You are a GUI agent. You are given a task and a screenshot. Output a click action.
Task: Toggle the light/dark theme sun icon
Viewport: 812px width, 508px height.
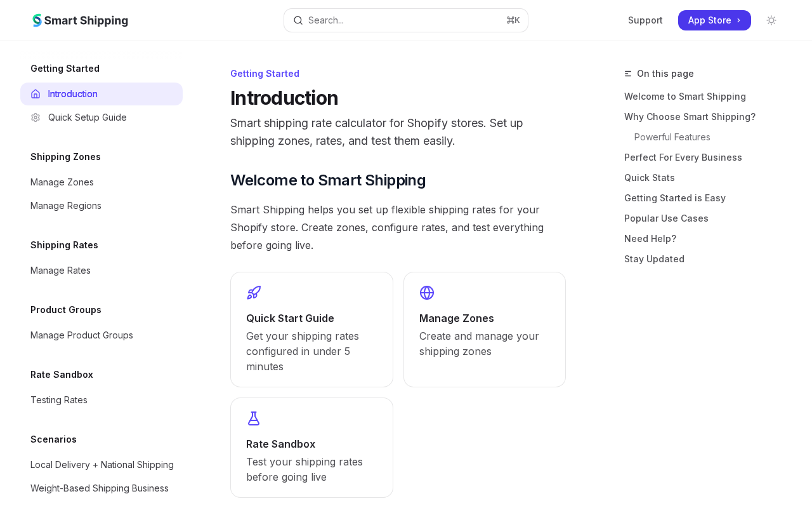[x=771, y=20]
